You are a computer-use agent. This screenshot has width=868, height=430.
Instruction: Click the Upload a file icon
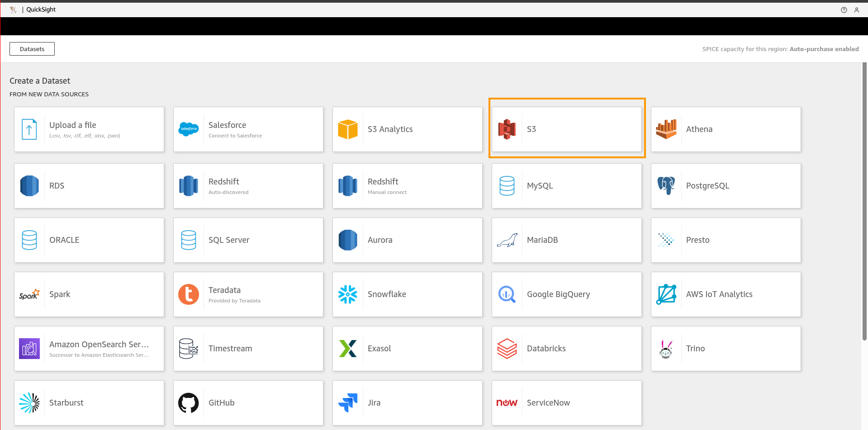point(29,129)
